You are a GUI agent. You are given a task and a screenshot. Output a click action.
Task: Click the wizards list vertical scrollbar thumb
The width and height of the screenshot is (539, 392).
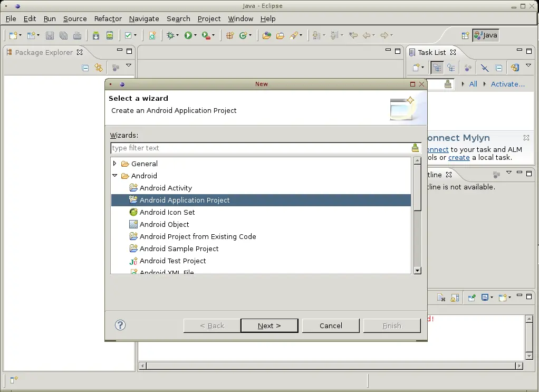[417, 187]
